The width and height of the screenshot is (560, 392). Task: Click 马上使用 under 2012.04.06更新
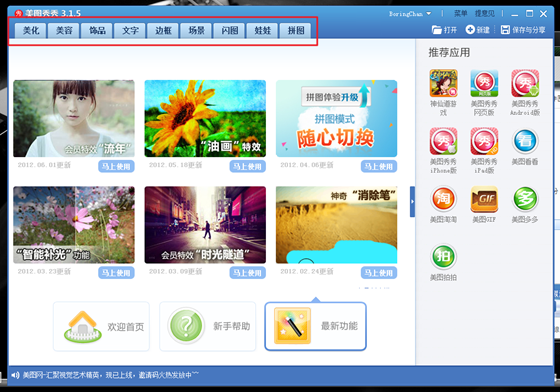pyautogui.click(x=379, y=166)
